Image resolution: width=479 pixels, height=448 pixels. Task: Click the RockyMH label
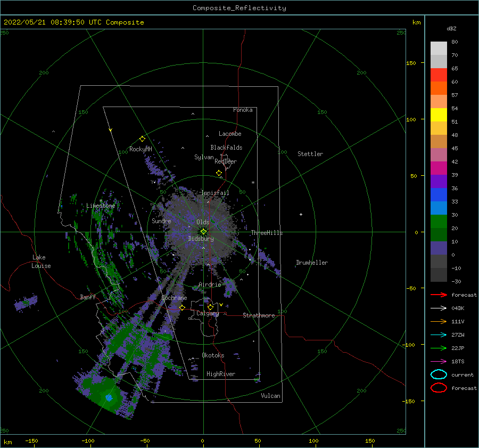pyautogui.click(x=141, y=149)
